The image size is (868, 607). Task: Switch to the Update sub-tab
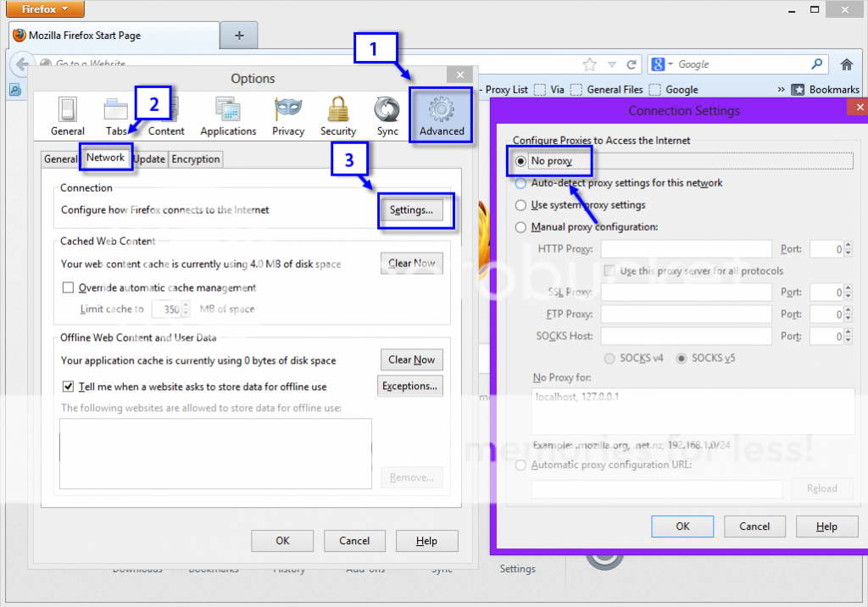pos(149,159)
